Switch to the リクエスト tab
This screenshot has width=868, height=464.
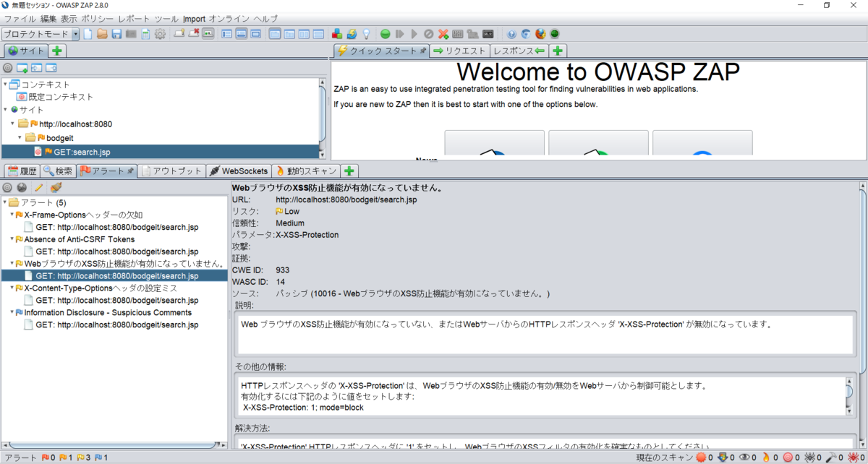coord(459,51)
